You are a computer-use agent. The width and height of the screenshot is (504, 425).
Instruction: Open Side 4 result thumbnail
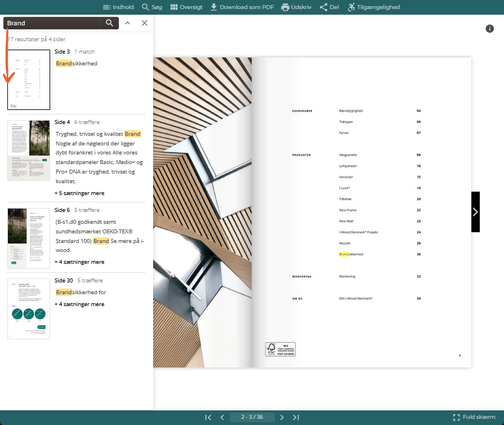click(29, 150)
